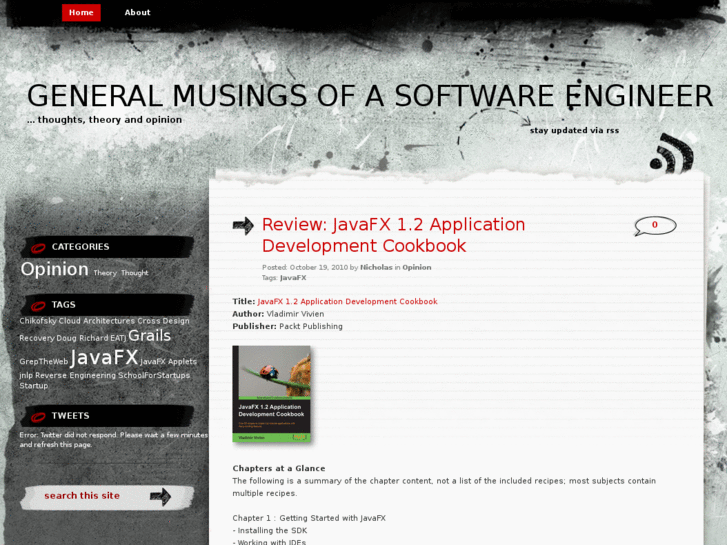Click the Cloud Architectures tag
The width and height of the screenshot is (727, 545).
pyautogui.click(x=96, y=321)
